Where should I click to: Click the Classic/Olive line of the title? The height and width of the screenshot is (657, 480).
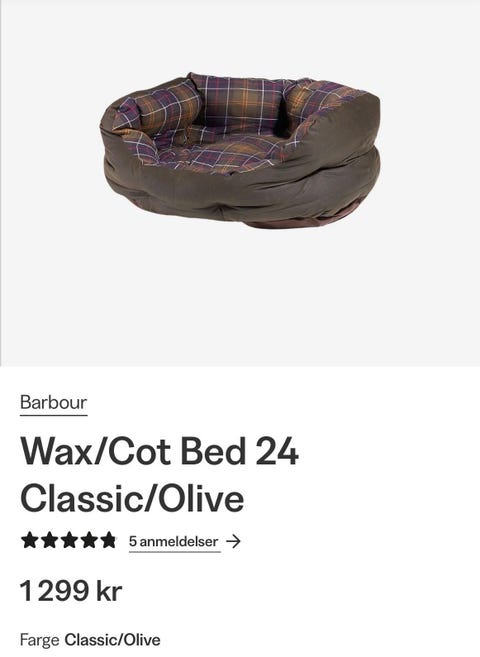tap(132, 499)
